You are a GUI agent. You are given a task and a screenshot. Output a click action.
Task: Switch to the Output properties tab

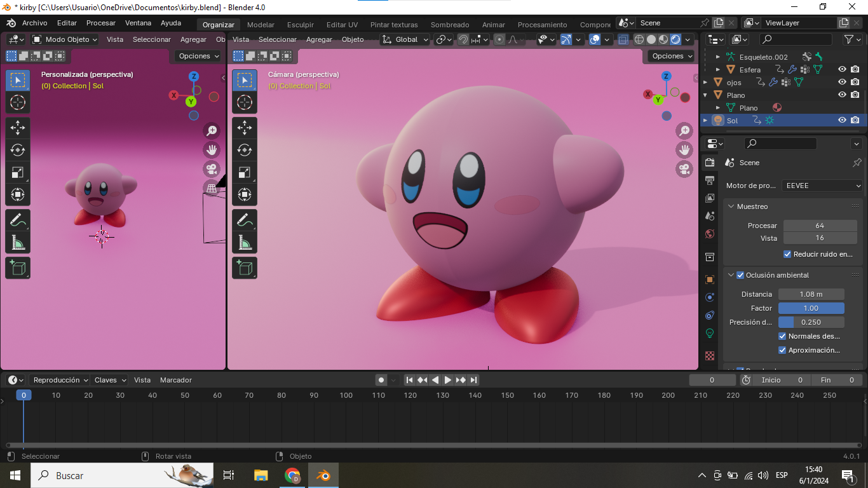click(x=710, y=180)
